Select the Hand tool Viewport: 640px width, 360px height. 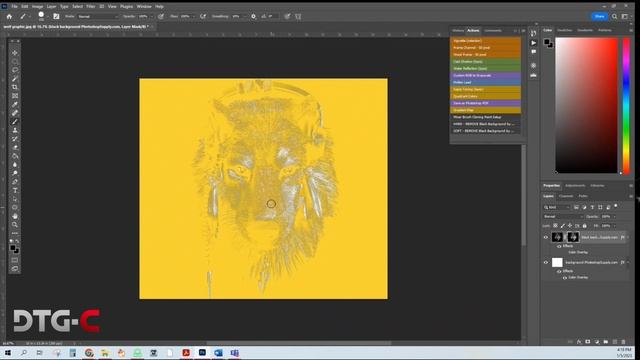(x=15, y=216)
